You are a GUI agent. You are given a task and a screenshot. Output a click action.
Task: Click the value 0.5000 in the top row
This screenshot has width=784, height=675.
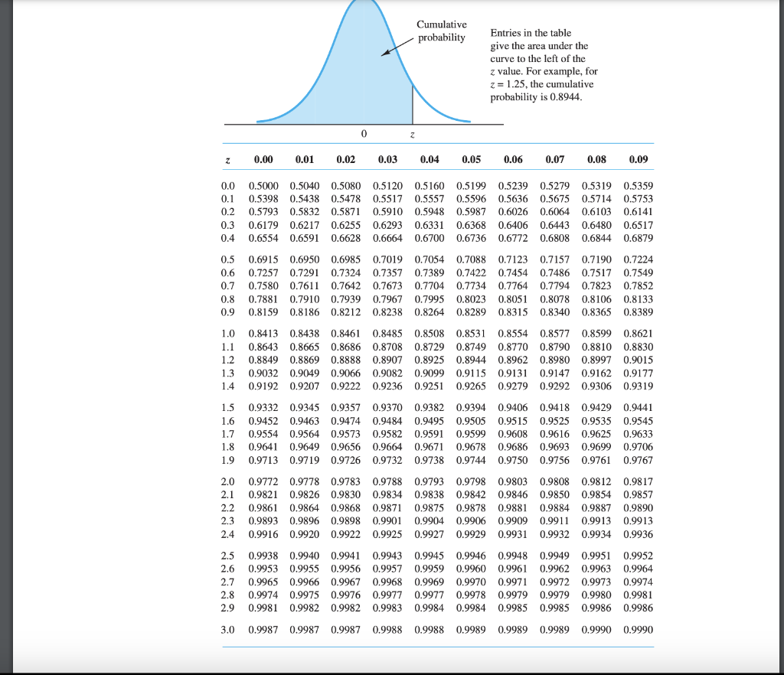click(263, 185)
